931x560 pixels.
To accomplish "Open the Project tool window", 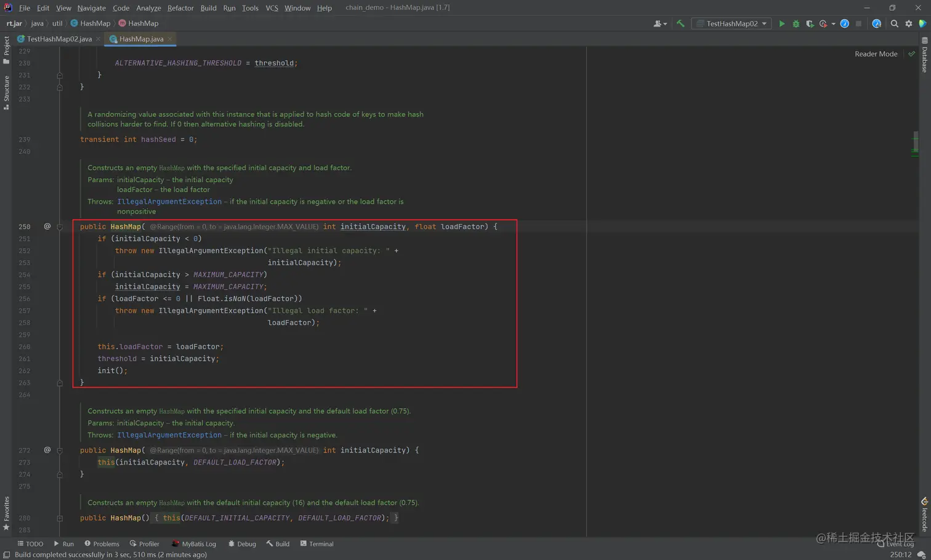I will pyautogui.click(x=6, y=50).
